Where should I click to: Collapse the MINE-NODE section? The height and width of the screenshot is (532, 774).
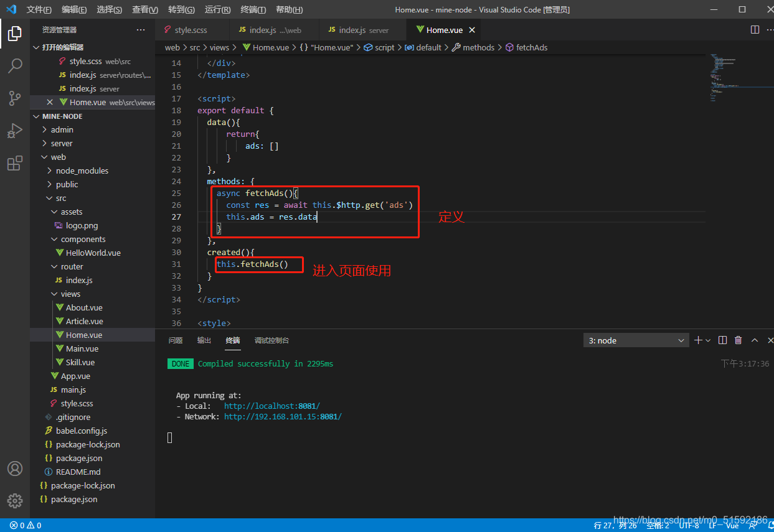click(x=92, y=116)
